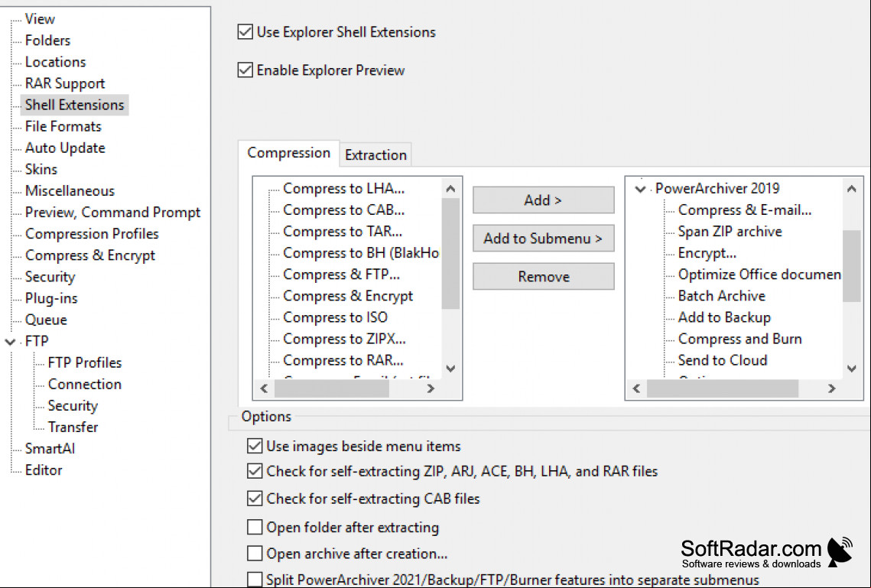Select Optimize Office documents menu item
This screenshot has height=588, width=871.
pos(759,275)
